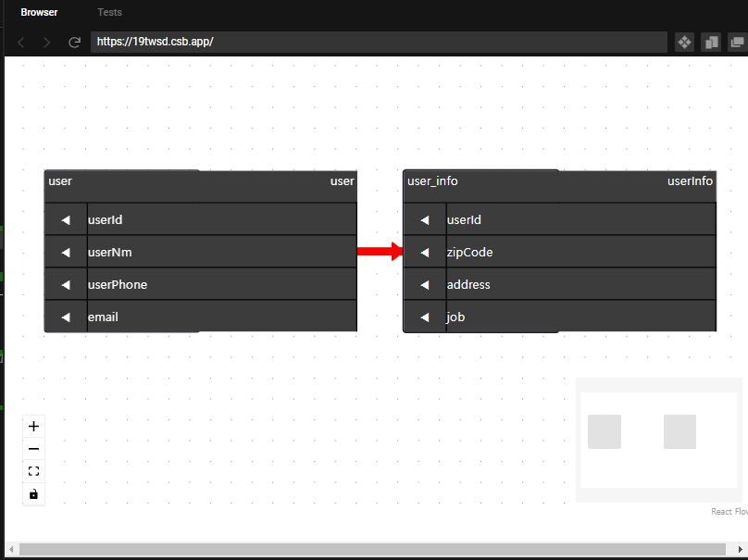
Task: Select the connection handle on the email row
Action: 65,317
